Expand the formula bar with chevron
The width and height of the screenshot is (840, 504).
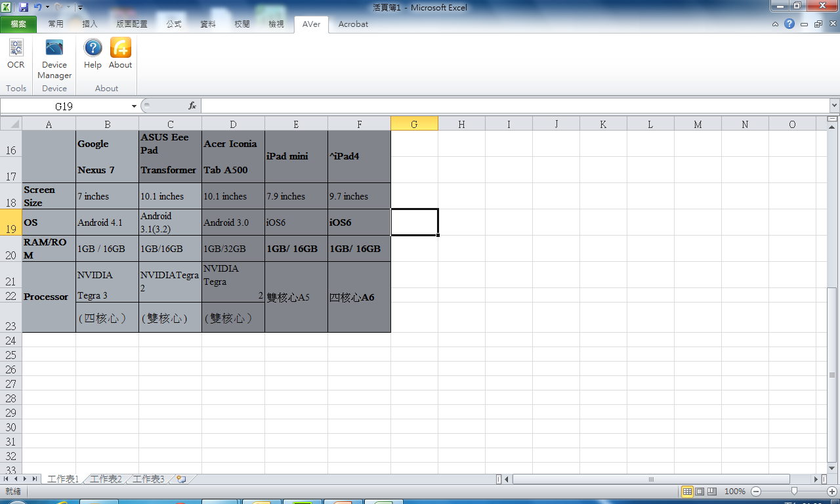tap(834, 105)
